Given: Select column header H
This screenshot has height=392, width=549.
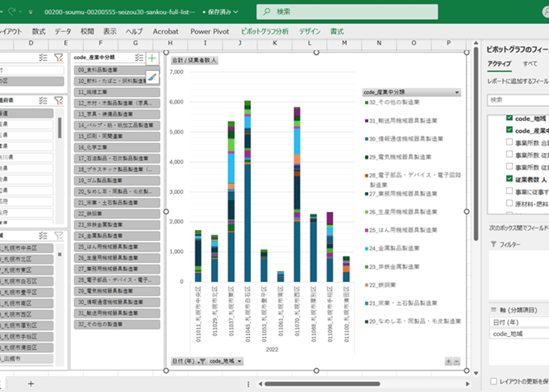Looking at the screenshot, I should click(170, 43).
